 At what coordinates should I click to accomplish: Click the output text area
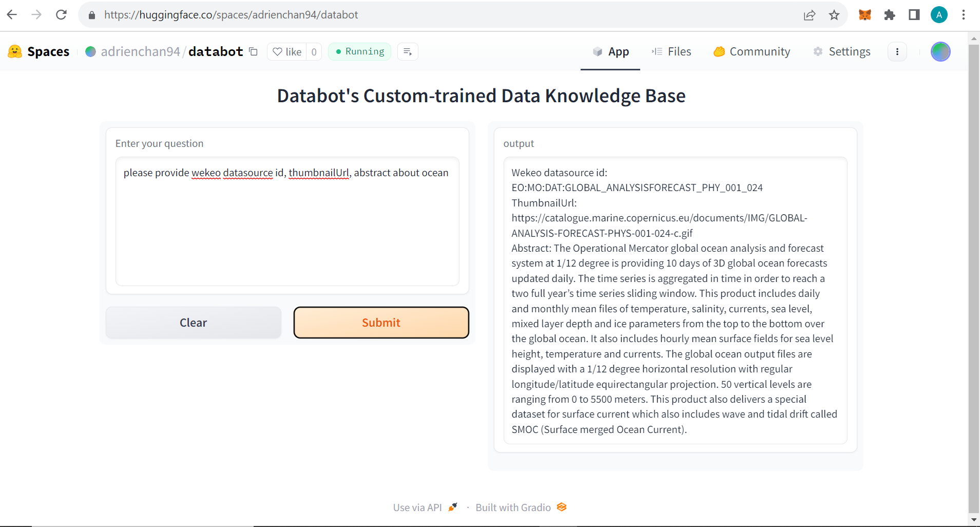tap(676, 300)
